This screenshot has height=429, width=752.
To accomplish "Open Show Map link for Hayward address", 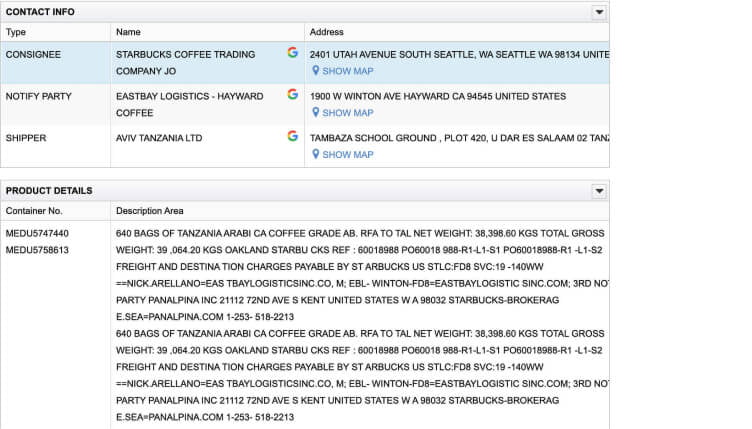I will 347,113.
